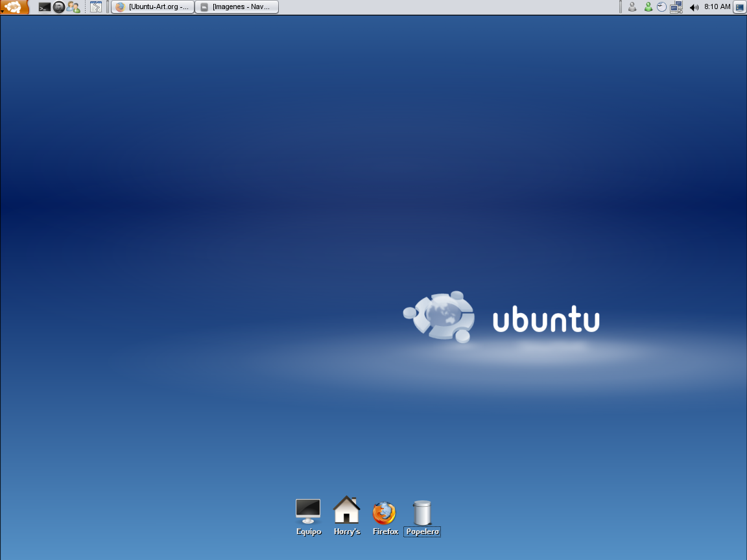The width and height of the screenshot is (747, 560).
Task: Click the Harry's label text
Action: 347,531
